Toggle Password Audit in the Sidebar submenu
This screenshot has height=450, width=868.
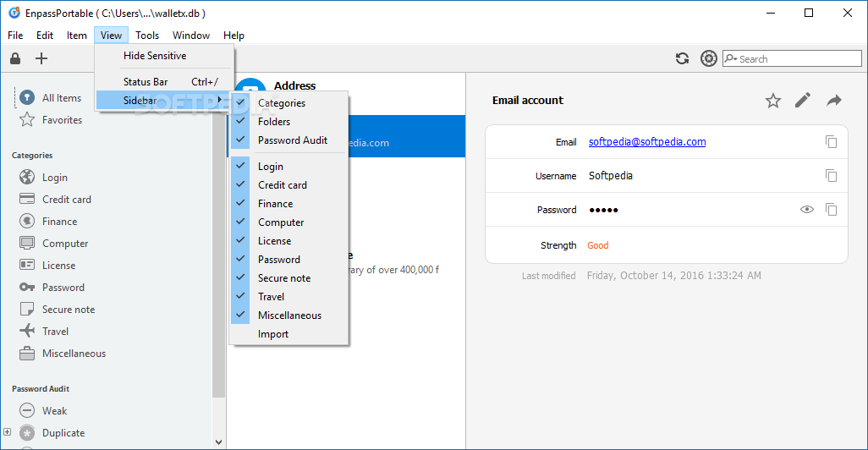292,140
